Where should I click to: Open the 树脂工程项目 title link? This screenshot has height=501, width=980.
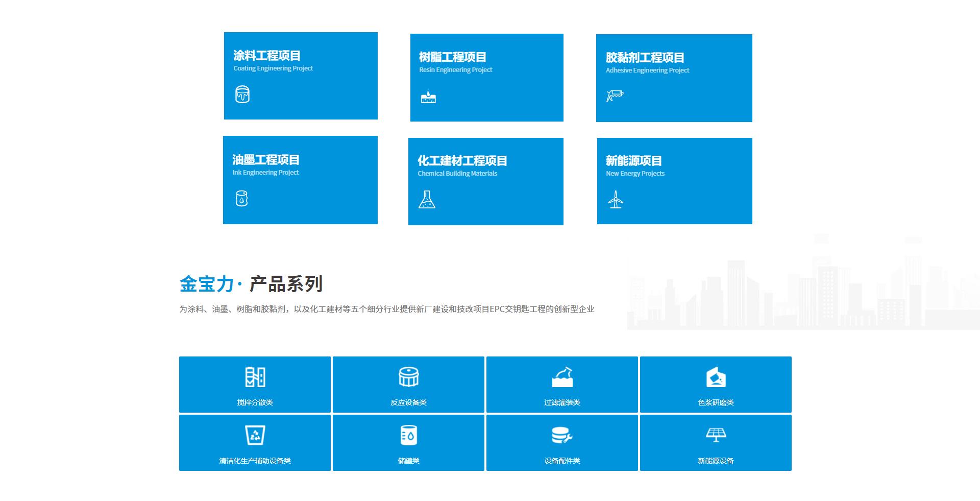click(453, 57)
